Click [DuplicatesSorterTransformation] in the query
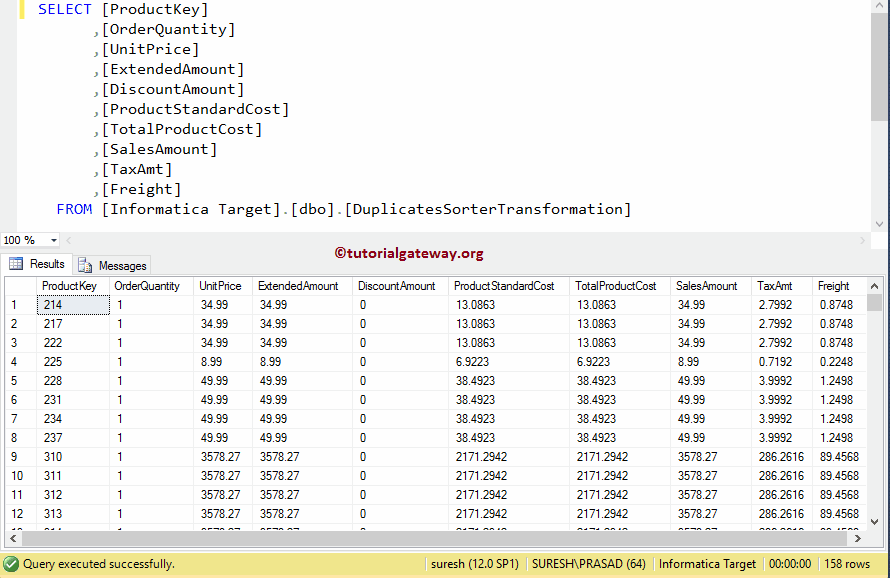This screenshot has height=578, width=890. coord(488,209)
